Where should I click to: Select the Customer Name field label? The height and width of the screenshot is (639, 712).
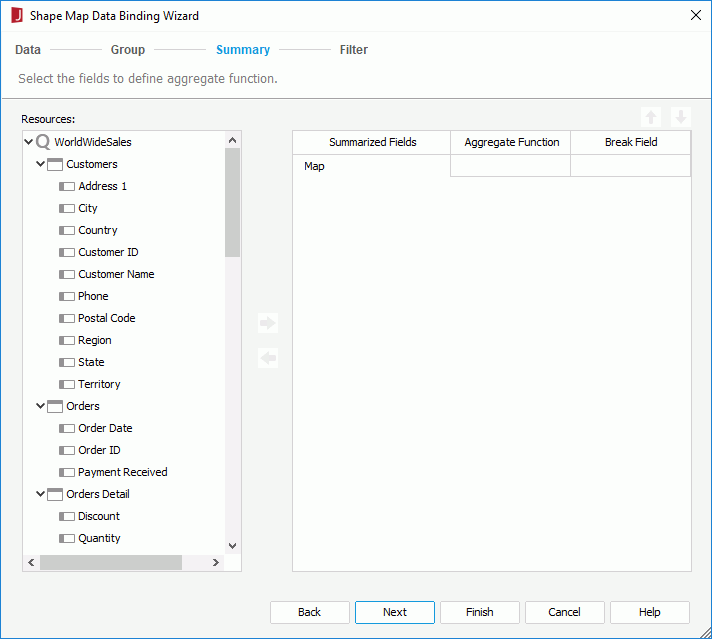[116, 274]
